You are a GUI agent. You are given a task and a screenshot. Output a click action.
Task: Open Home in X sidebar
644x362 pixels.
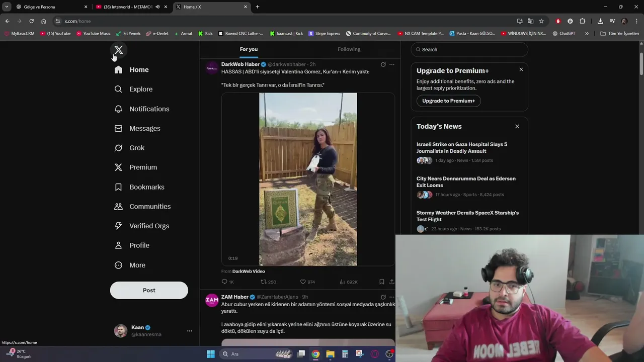pos(132,70)
